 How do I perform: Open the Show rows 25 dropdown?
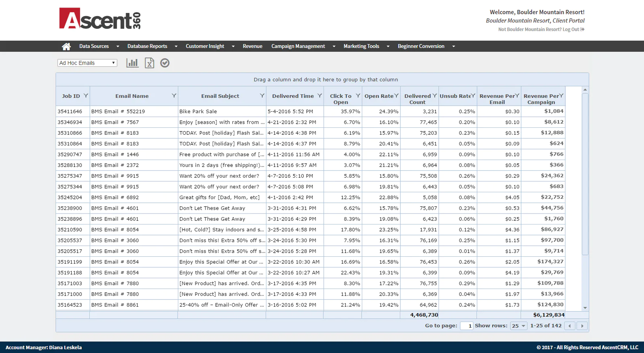click(518, 326)
